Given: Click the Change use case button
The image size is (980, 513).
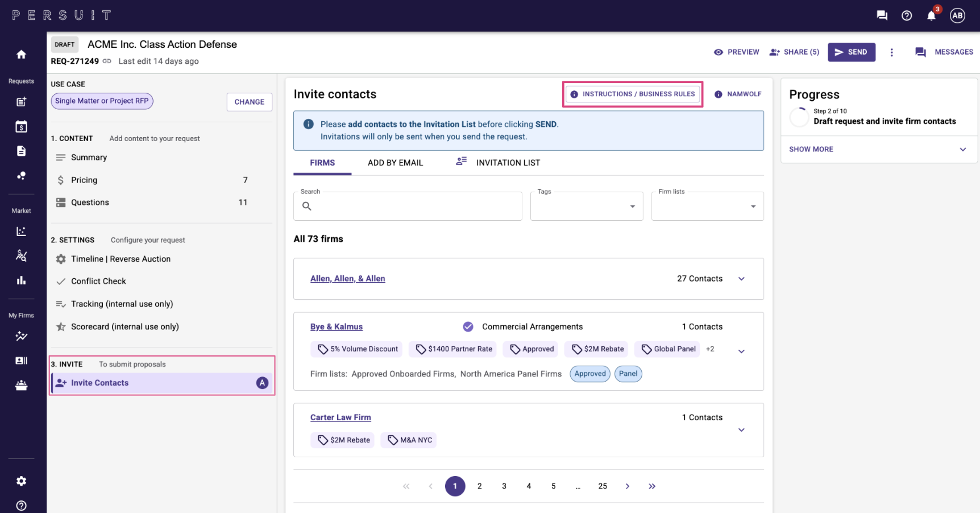Looking at the screenshot, I should point(250,102).
